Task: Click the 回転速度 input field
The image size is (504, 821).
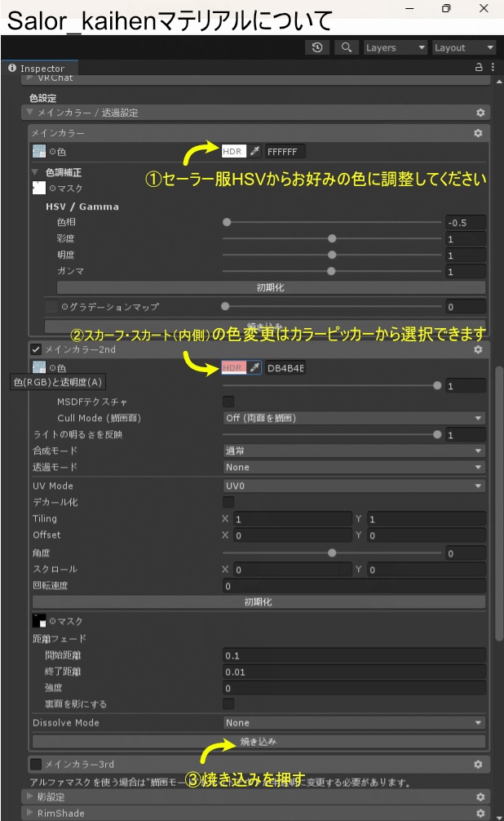Action: [354, 586]
